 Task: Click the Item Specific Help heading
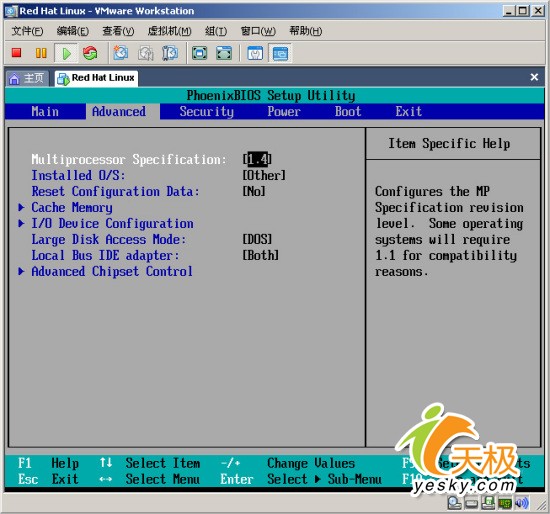pyautogui.click(x=449, y=143)
